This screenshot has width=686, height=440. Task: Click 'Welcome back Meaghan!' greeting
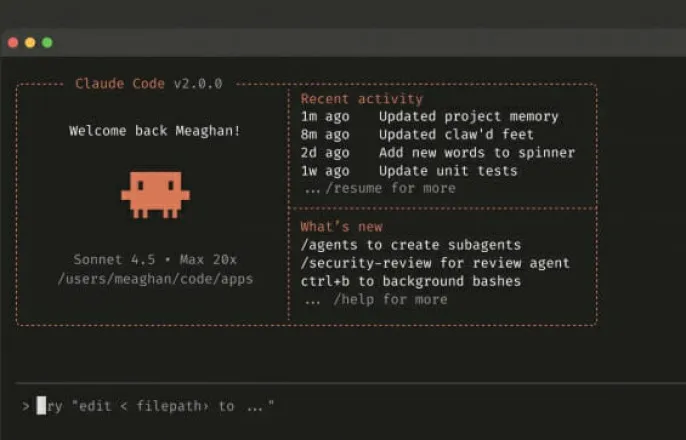155,131
